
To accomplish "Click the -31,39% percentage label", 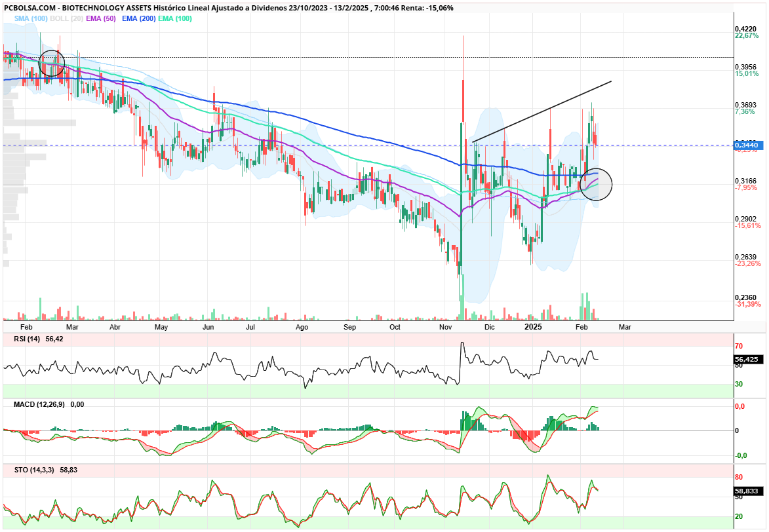I will coord(748,305).
